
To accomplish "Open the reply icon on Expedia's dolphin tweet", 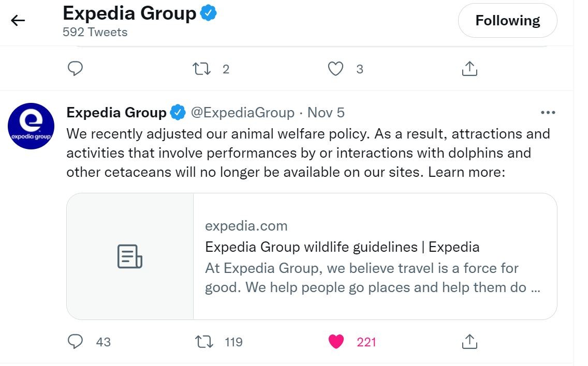I will pos(76,342).
